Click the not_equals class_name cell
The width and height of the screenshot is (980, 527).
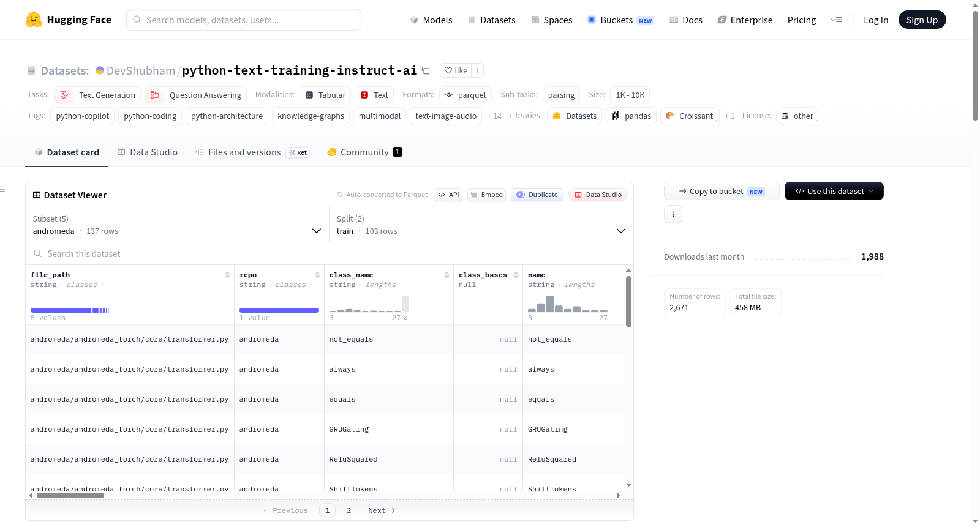click(389, 339)
